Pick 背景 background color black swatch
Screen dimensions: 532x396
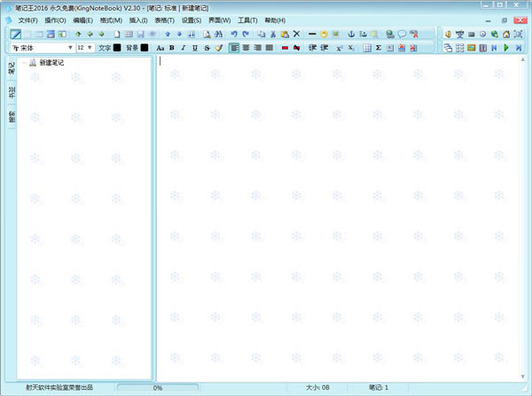pyautogui.click(x=145, y=48)
